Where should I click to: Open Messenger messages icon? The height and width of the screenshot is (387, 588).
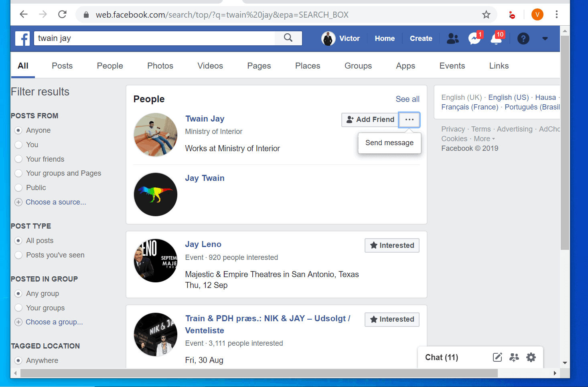pyautogui.click(x=474, y=38)
